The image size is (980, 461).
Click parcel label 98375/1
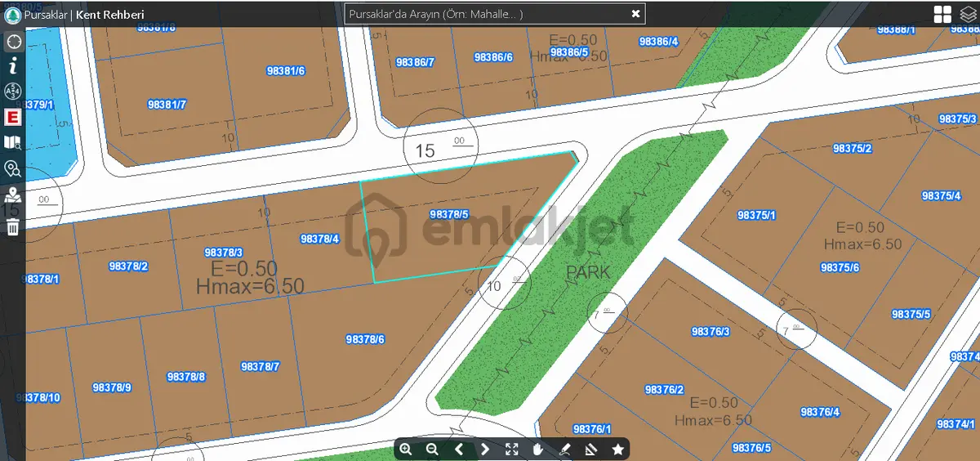[757, 215]
